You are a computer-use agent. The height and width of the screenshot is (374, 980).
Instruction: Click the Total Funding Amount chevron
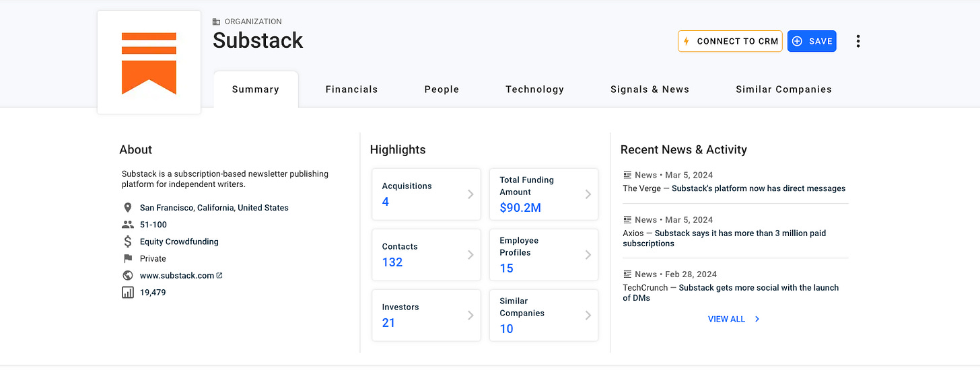pos(588,194)
